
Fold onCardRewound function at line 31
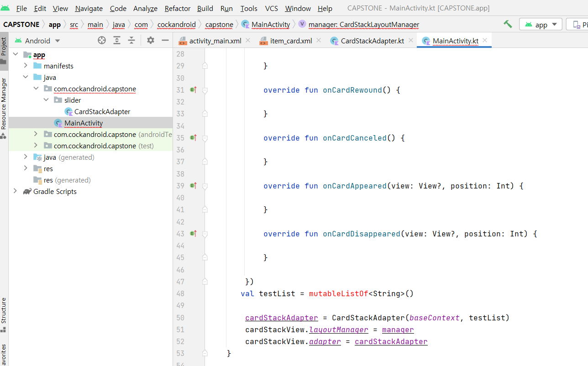205,90
